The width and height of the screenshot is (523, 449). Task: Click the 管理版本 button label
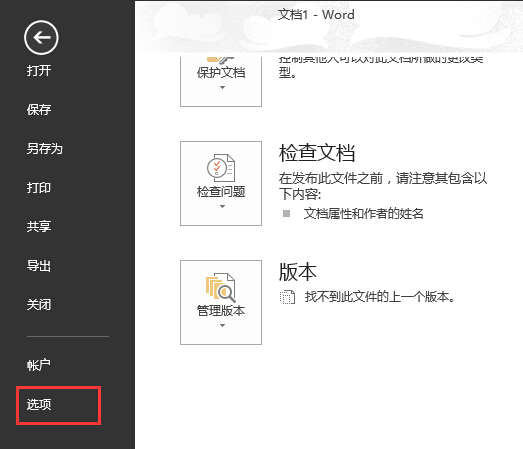pyautogui.click(x=221, y=311)
